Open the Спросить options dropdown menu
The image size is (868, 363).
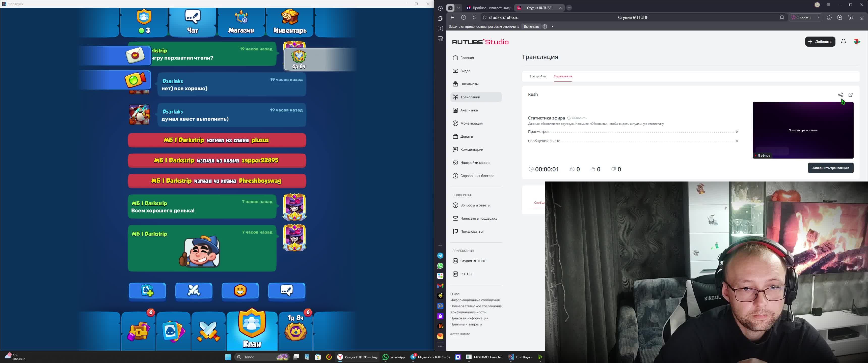818,17
